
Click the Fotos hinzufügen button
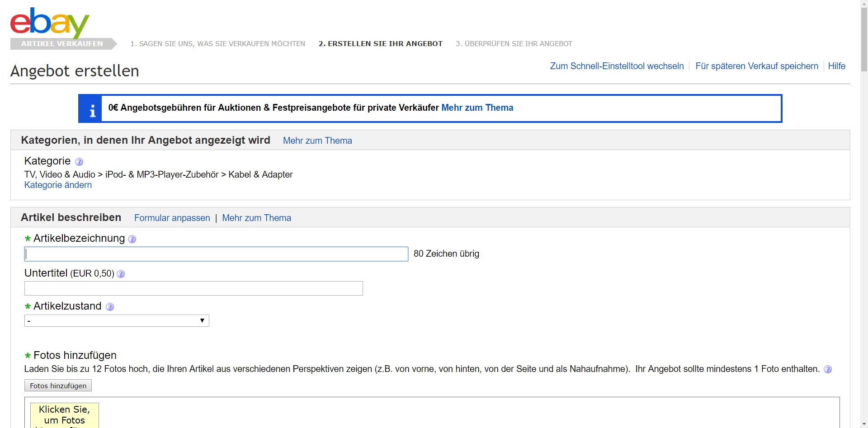[x=58, y=386]
